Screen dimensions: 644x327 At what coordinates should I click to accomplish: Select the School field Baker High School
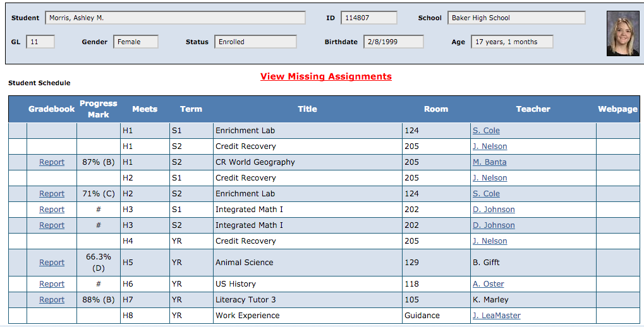click(x=516, y=18)
